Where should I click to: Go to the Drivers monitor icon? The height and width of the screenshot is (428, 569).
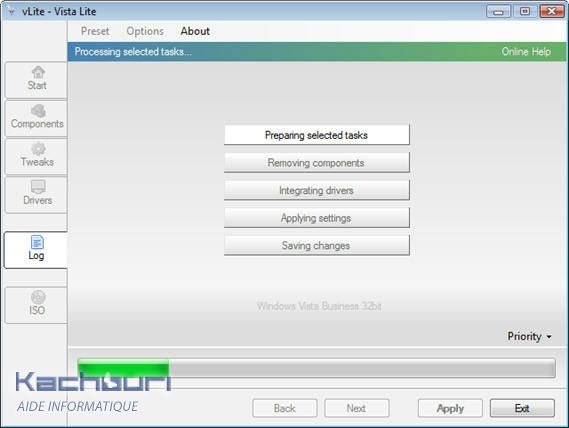[38, 187]
